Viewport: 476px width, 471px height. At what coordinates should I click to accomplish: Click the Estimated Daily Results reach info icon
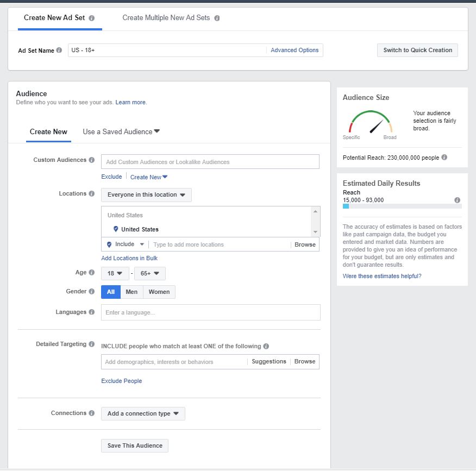[x=457, y=200]
